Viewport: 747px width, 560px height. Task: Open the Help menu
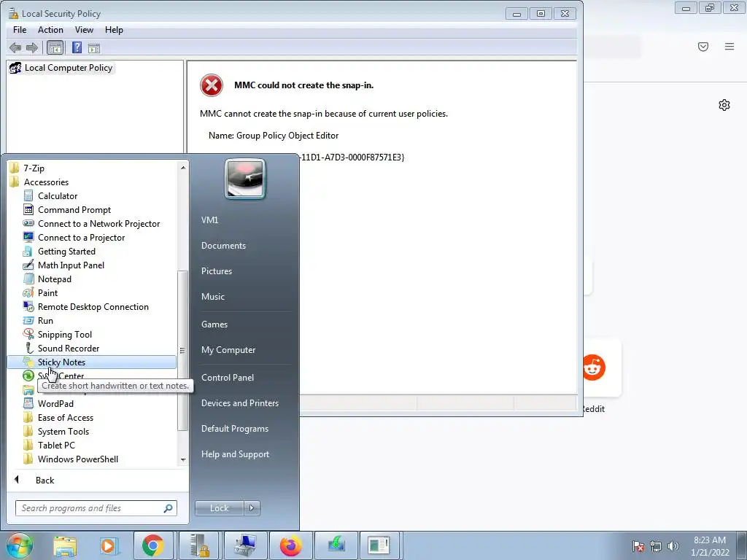click(114, 29)
